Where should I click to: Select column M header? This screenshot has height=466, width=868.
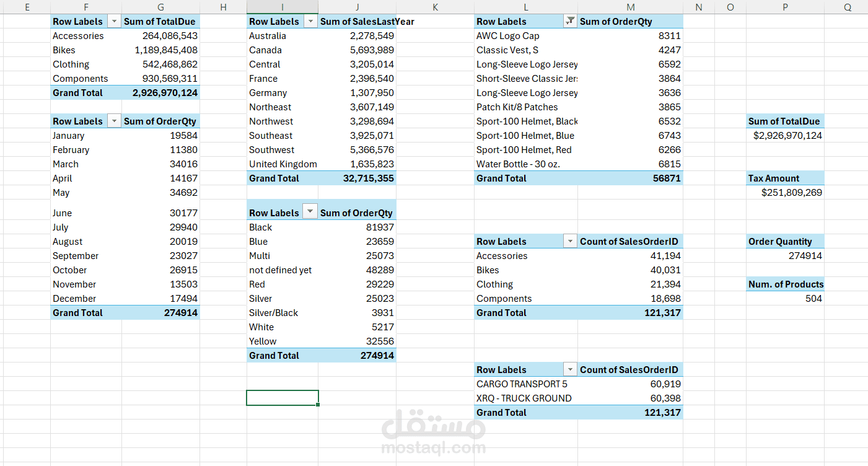pos(630,7)
